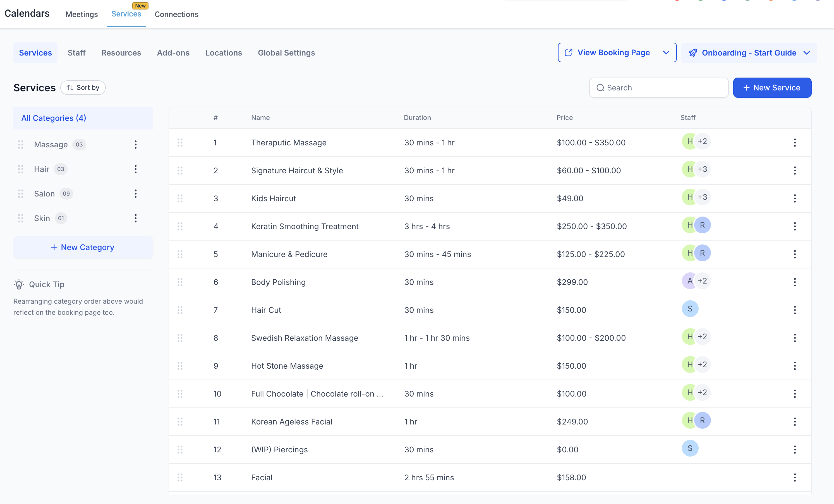Open options menu for the Kids Haircut row
Screen dimensions: 834x504
point(794,198)
